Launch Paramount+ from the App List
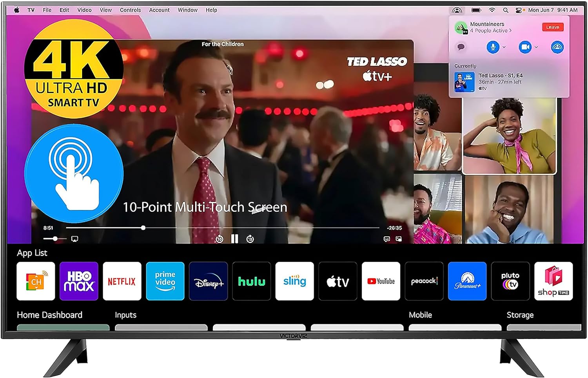Viewport: 588px width, 378px height. click(x=467, y=281)
